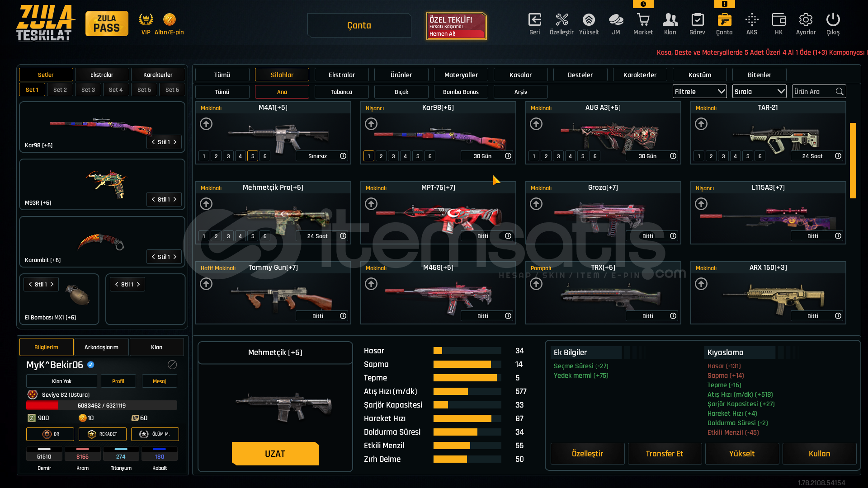Open Yükselt upgrade icon in top bar

(589, 20)
